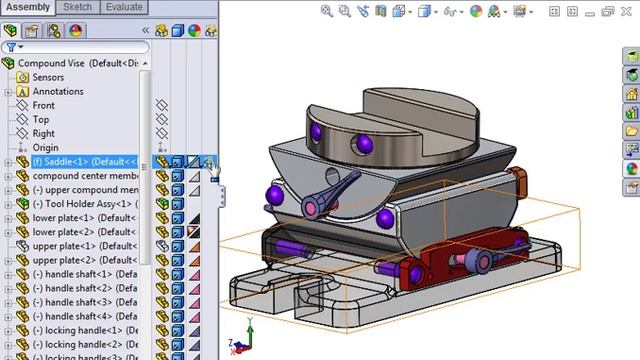
Task: Toggle visibility of lower plate<2>
Action: (162, 232)
